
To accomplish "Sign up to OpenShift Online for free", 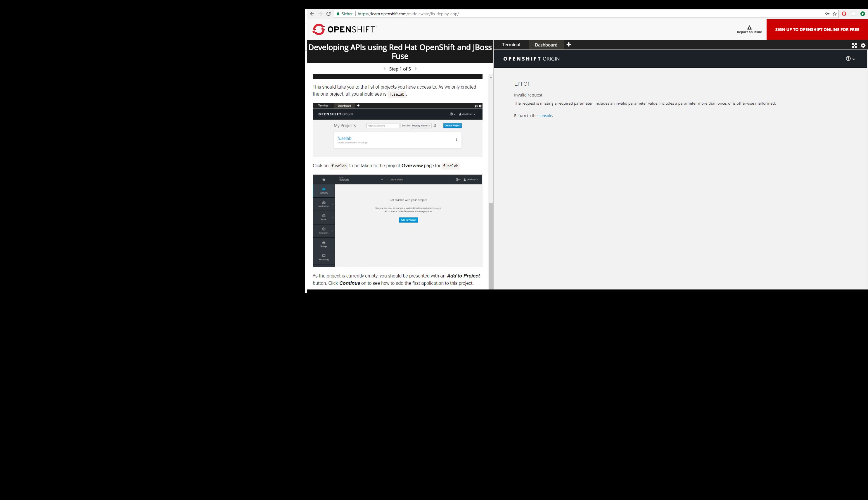I will coord(817,29).
